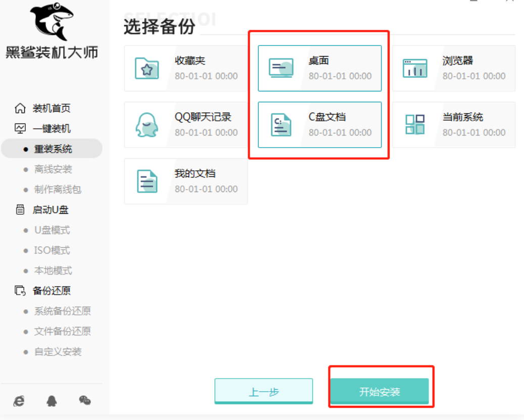Expand the 一键装机 sidebar section

(x=51, y=128)
